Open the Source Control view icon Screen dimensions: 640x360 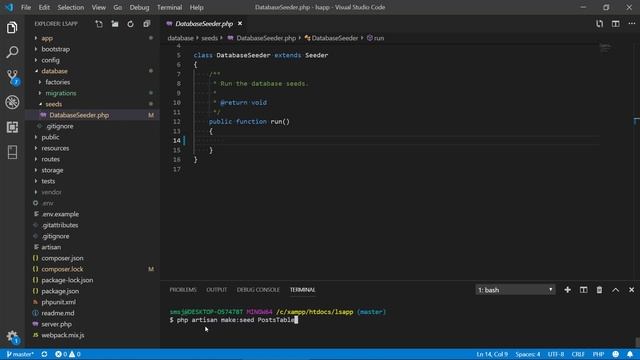[12, 77]
